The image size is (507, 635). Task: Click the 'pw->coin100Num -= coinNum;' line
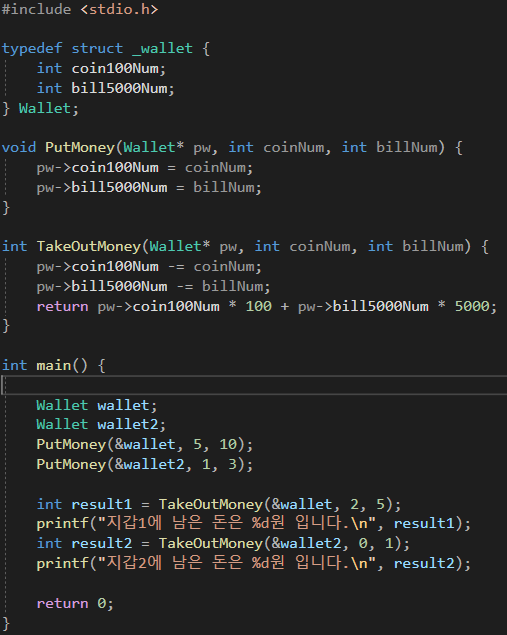pyautogui.click(x=149, y=266)
